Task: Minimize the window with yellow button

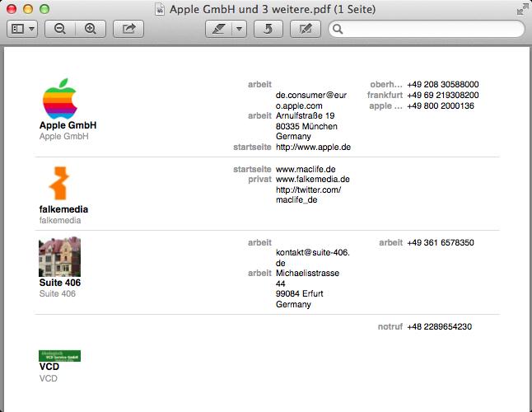Action: click(x=28, y=9)
